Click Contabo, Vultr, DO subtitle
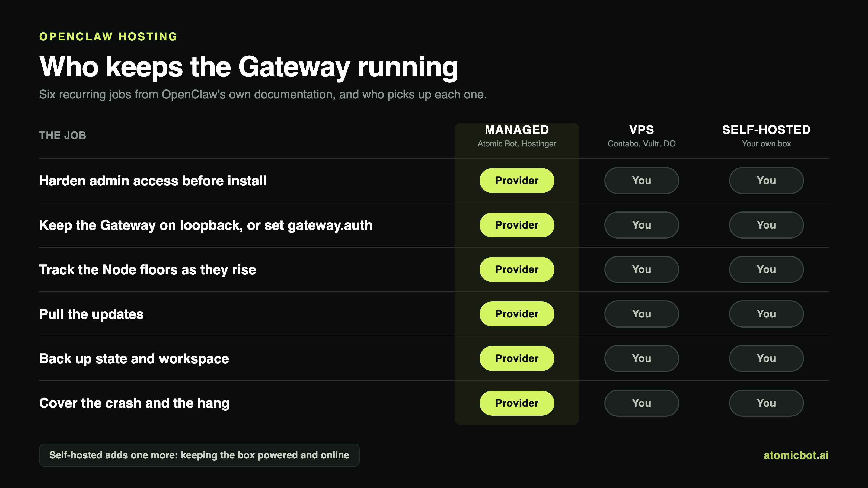The height and width of the screenshot is (488, 868). tap(642, 143)
